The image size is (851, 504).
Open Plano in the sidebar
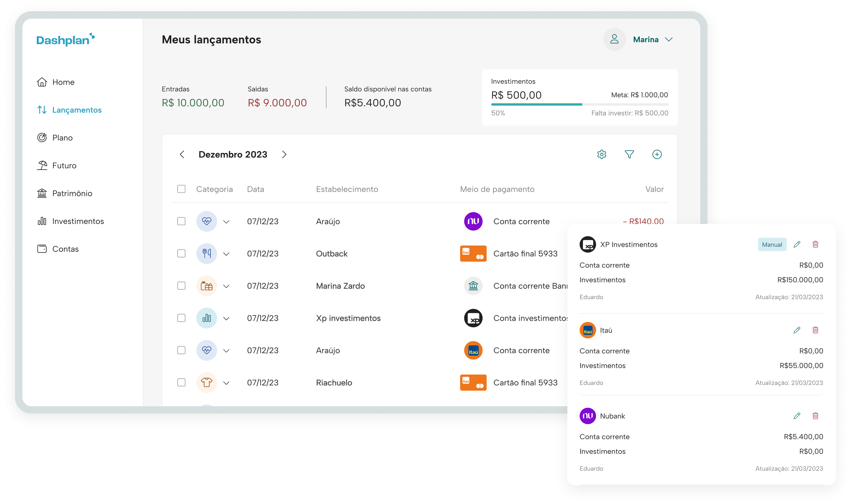coord(55,138)
